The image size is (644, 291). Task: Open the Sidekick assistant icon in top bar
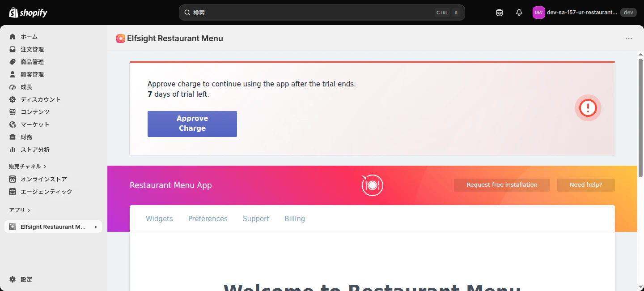(500, 13)
